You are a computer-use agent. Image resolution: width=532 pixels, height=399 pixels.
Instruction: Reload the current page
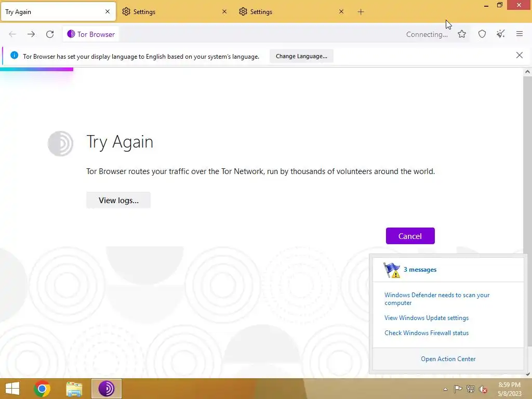(50, 34)
